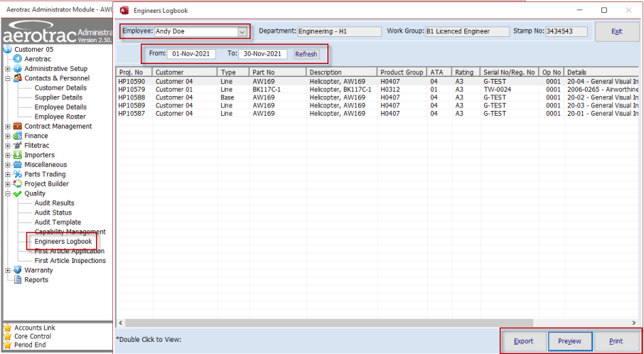Open Audit Status under Quality

pos(53,213)
